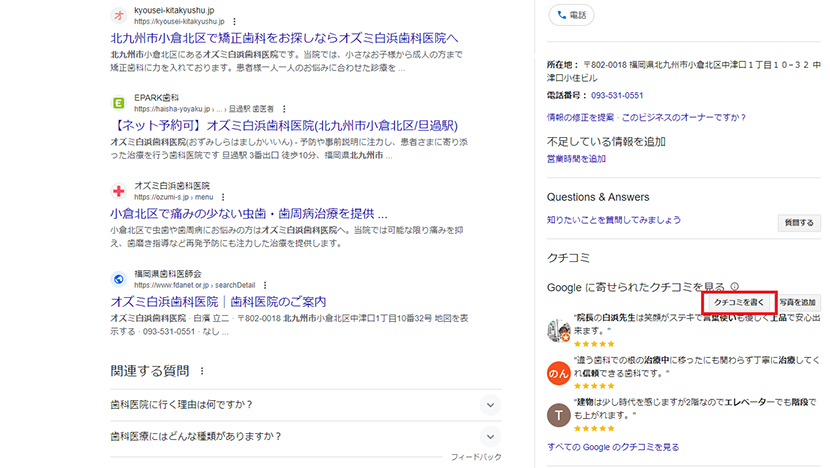Click the kyousei-kitakyushu.jp site favicon
Screen dimensions: 830x468
(118, 15)
